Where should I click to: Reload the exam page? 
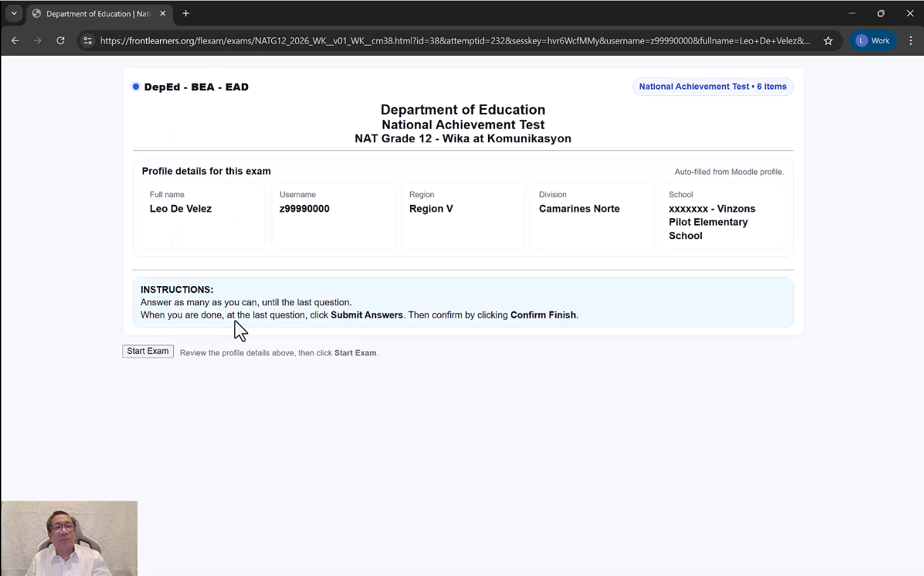click(60, 41)
